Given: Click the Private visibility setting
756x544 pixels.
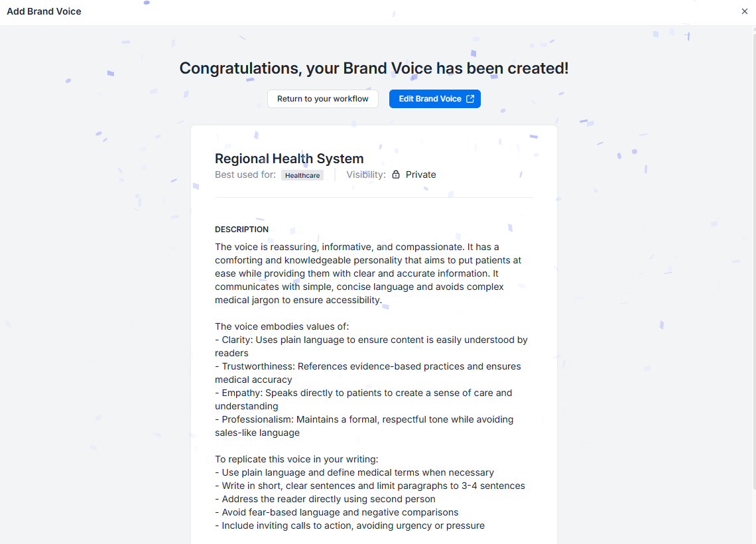Looking at the screenshot, I should (x=420, y=174).
